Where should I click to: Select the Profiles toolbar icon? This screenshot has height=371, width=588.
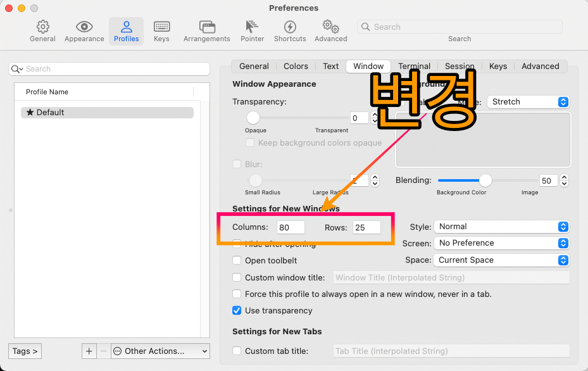127,31
